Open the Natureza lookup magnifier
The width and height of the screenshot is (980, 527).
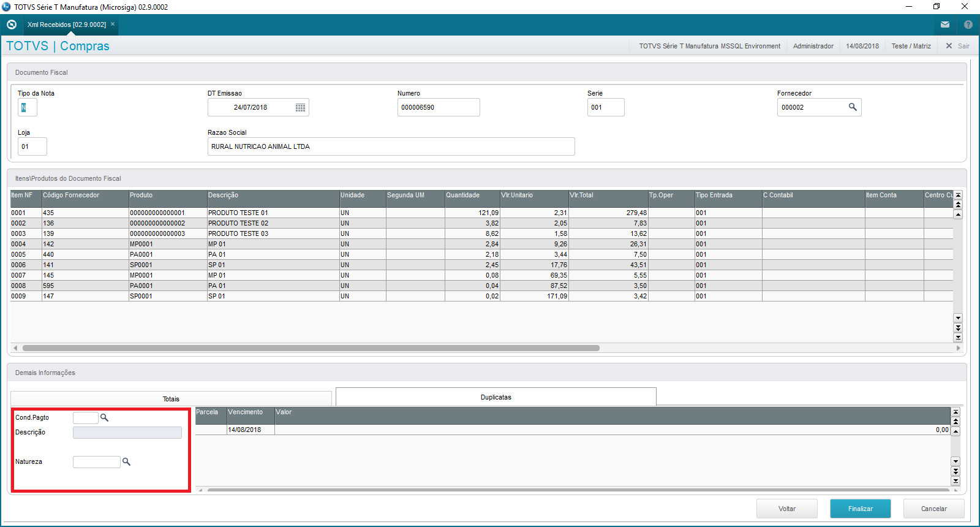(127, 462)
